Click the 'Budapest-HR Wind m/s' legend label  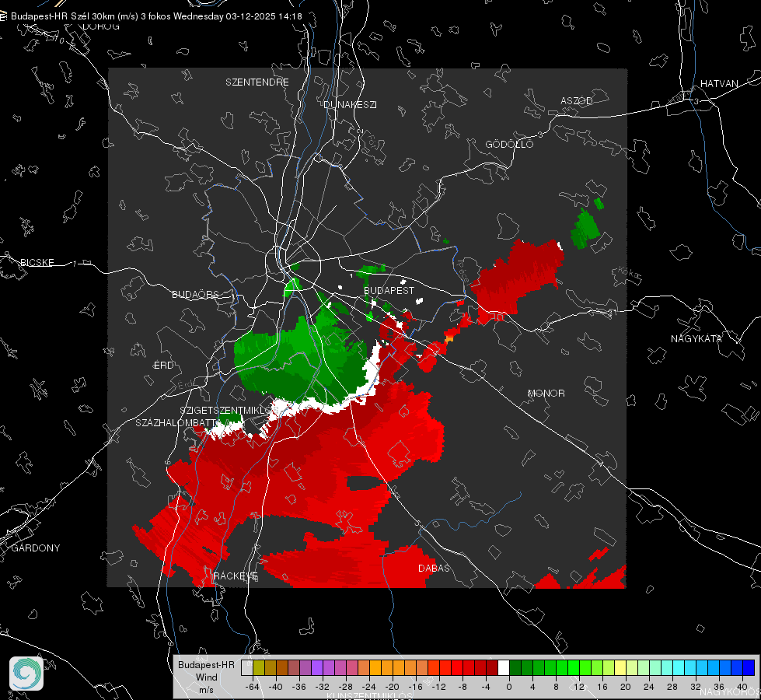(206, 677)
